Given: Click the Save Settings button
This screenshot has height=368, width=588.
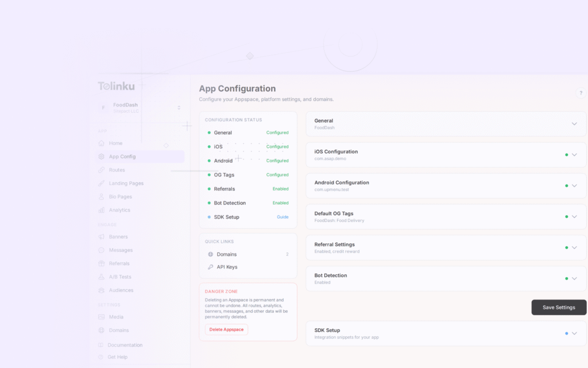Looking at the screenshot, I should click(x=558, y=307).
